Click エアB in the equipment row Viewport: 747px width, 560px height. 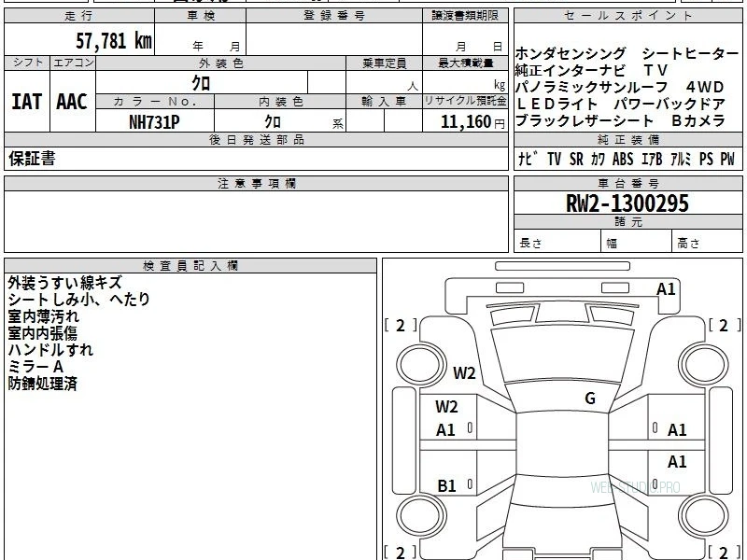[652, 159]
